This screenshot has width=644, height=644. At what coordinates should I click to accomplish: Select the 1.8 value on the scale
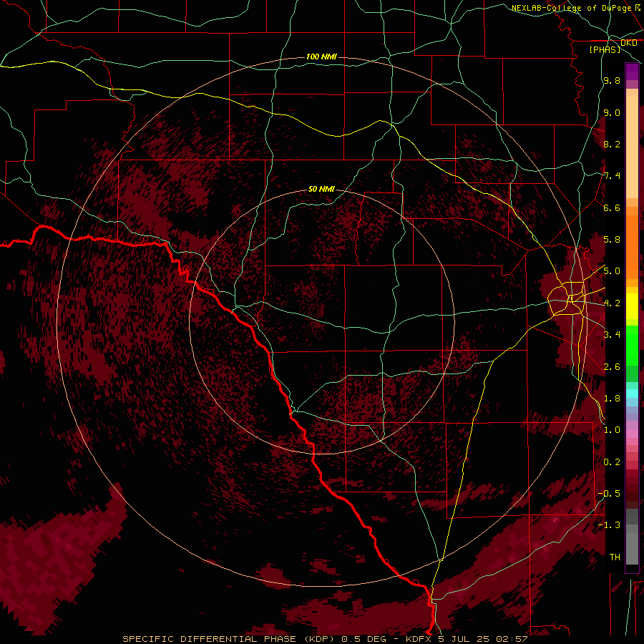click(612, 399)
